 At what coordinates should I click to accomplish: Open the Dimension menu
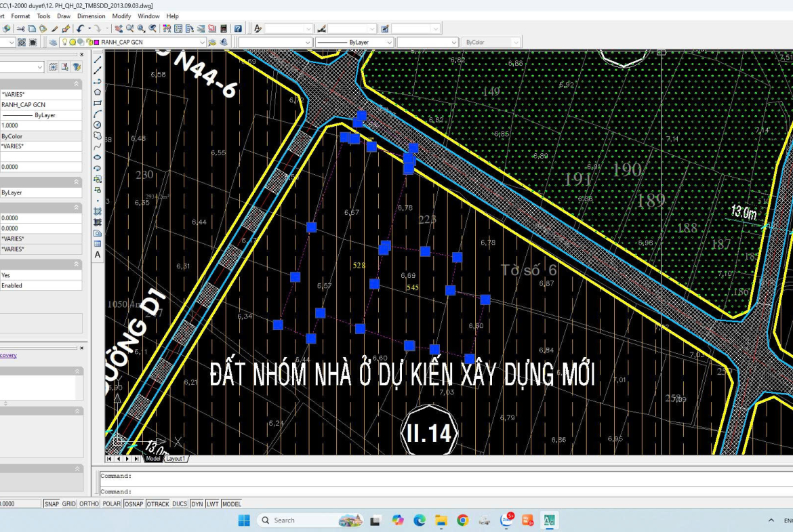click(91, 16)
